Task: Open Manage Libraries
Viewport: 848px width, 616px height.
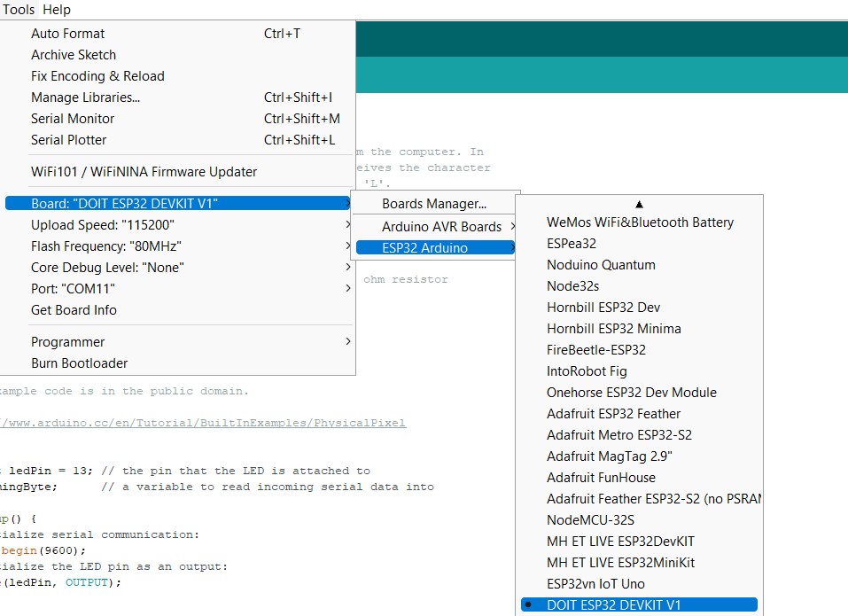Action: [178, 97]
